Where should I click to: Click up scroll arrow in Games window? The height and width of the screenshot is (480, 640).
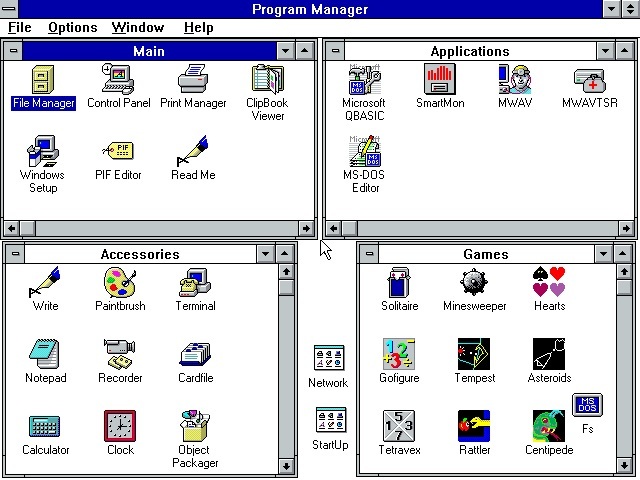624,271
